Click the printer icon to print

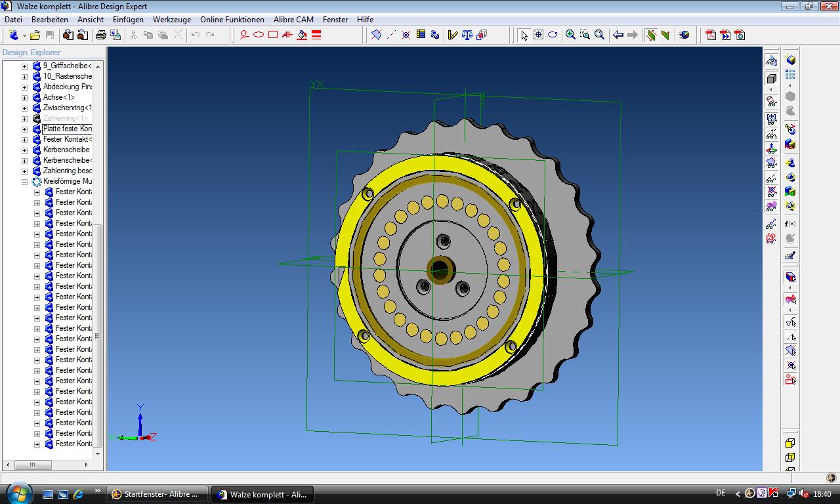pyautogui.click(x=100, y=35)
